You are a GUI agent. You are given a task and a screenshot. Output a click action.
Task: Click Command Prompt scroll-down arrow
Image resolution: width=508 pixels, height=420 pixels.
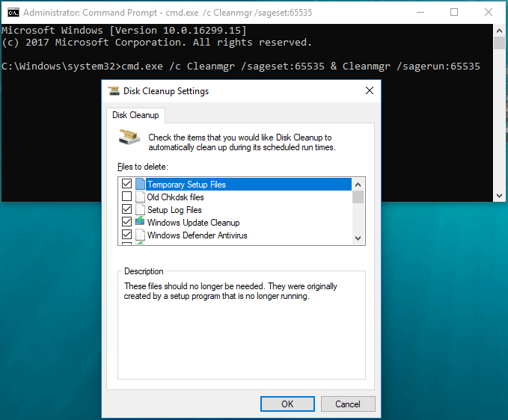tap(499, 196)
